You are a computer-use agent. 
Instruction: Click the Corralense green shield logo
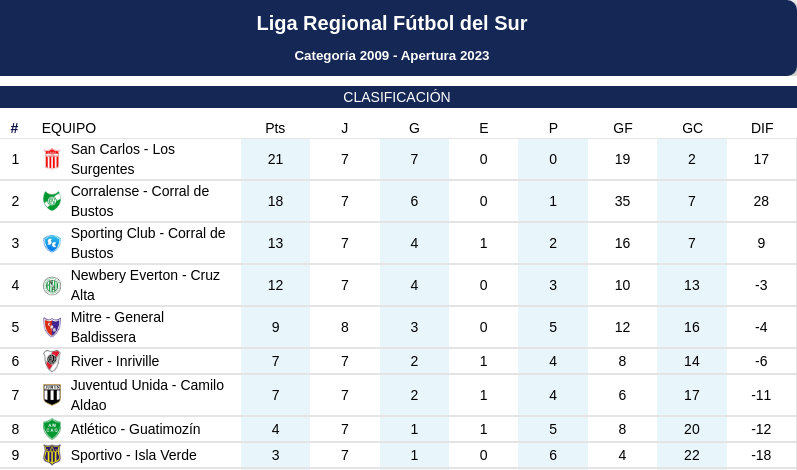52,201
